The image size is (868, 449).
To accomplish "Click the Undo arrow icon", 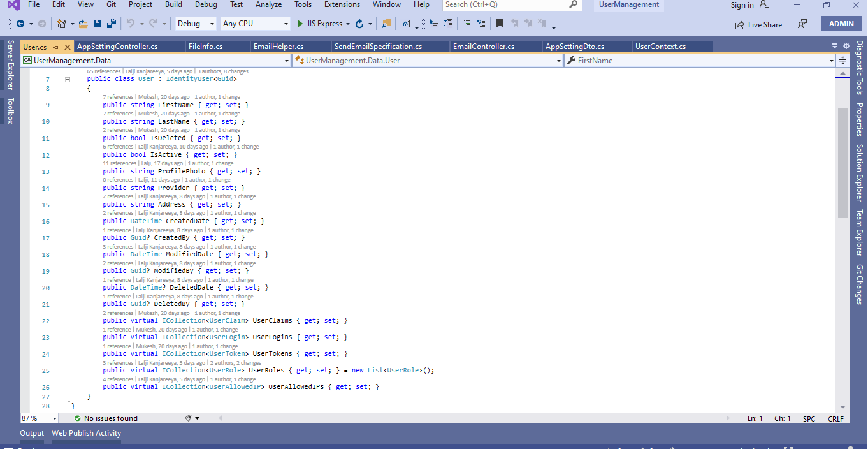I will (x=130, y=24).
